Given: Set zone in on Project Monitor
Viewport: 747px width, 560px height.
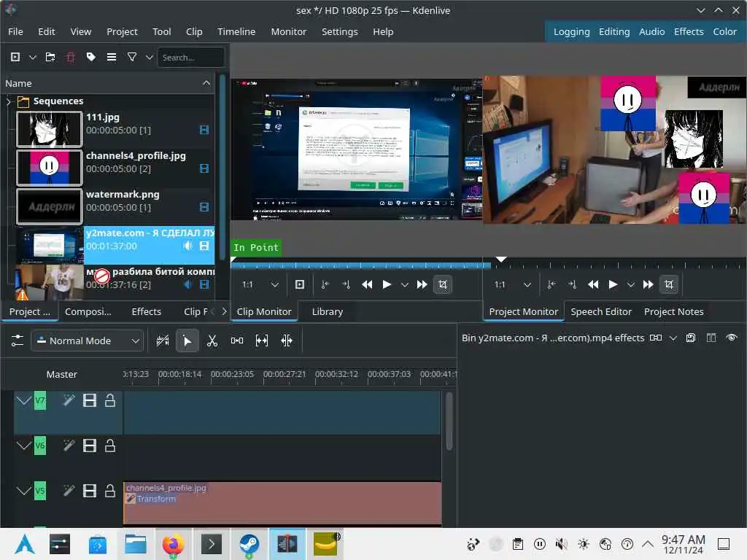Looking at the screenshot, I should click(x=551, y=284).
